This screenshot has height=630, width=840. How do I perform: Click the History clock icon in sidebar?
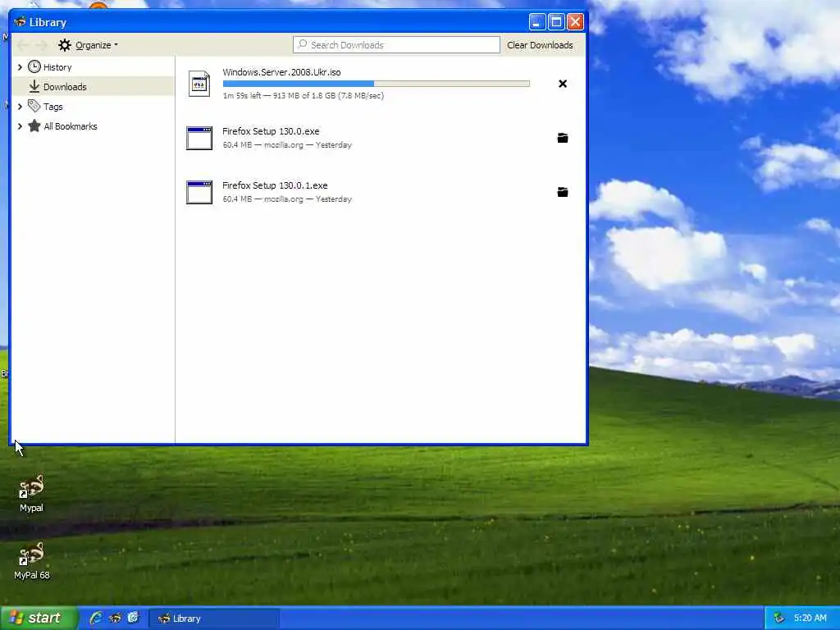[x=34, y=67]
